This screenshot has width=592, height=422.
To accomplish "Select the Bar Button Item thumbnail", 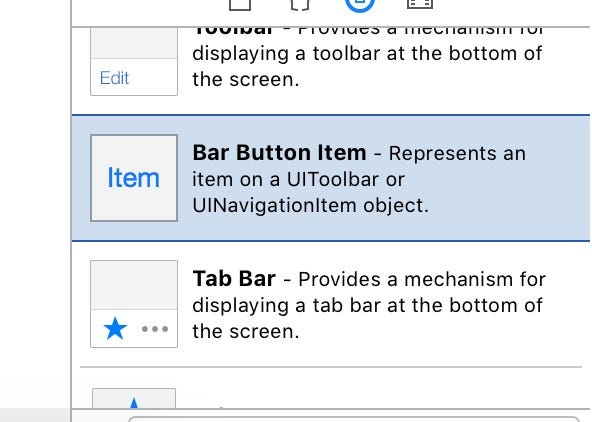I will click(134, 178).
